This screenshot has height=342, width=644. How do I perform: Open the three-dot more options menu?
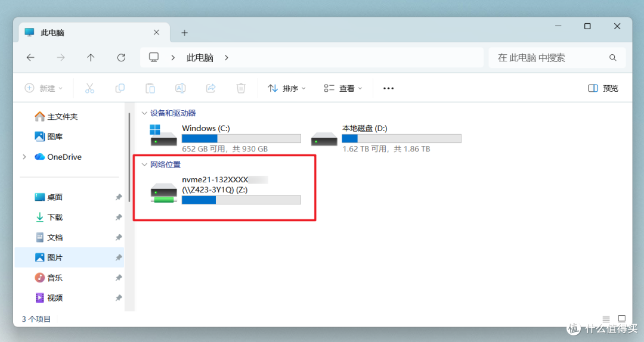pos(389,88)
